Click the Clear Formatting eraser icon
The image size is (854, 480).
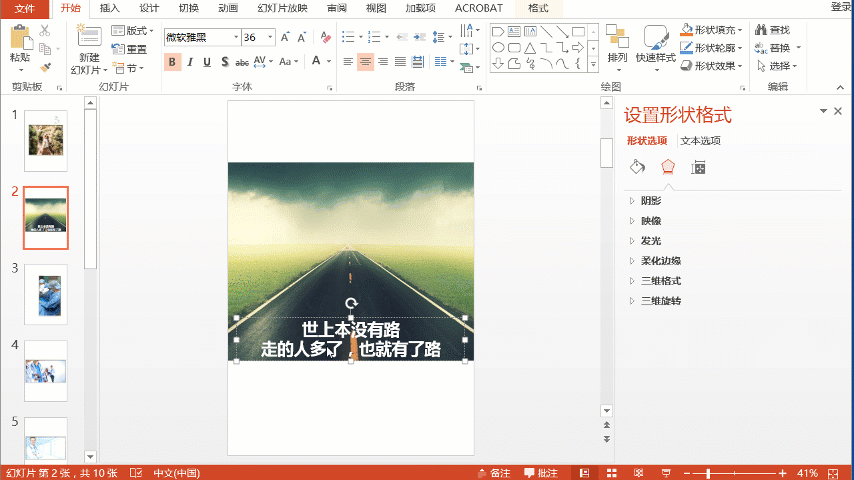(x=326, y=37)
